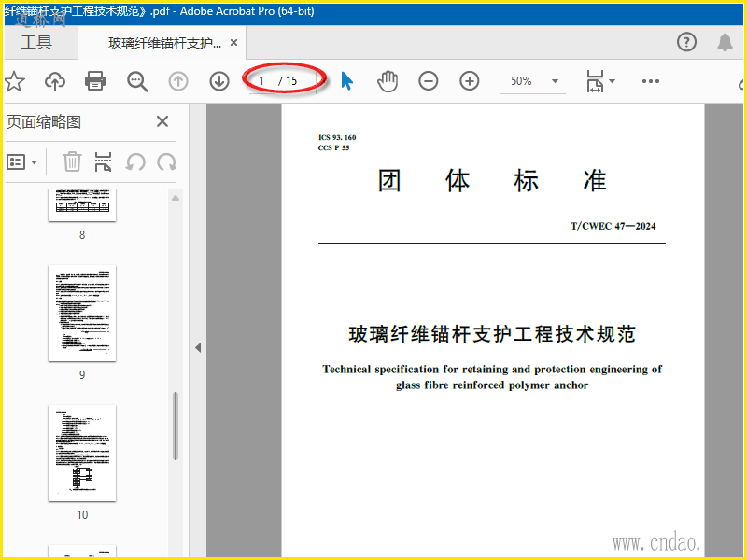Open the notifications bell

726,42
